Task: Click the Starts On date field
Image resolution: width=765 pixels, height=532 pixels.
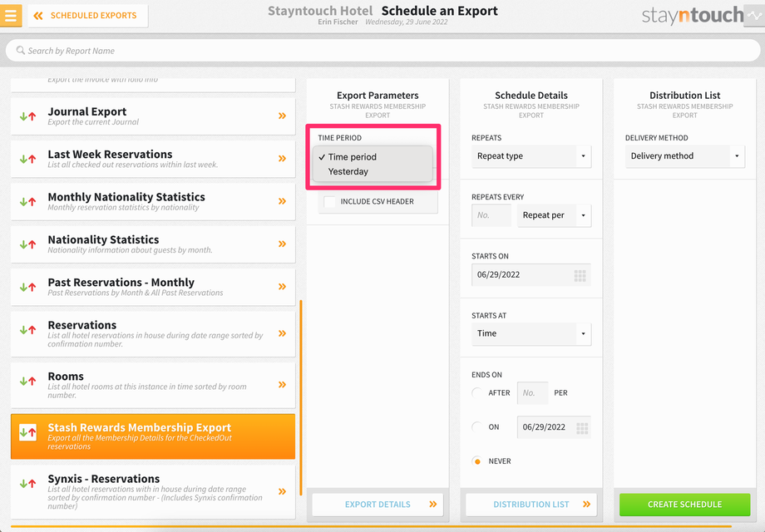Action: pyautogui.click(x=531, y=274)
